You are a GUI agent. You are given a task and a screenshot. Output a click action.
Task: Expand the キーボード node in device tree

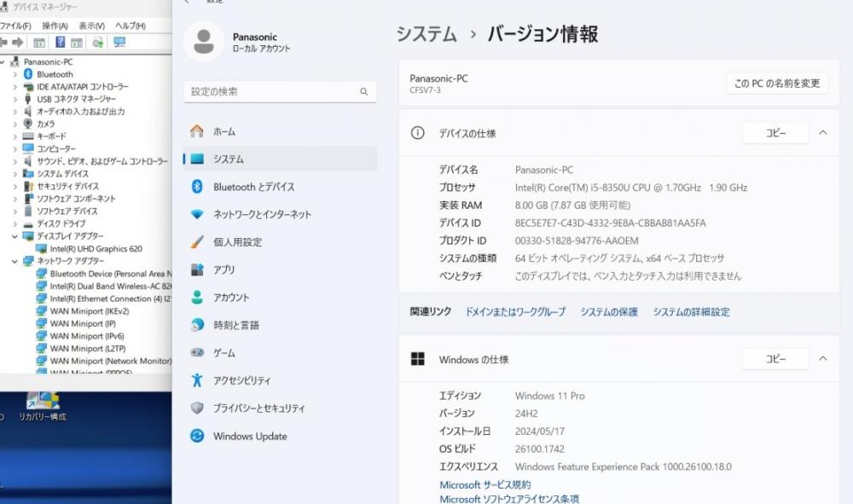(15, 136)
